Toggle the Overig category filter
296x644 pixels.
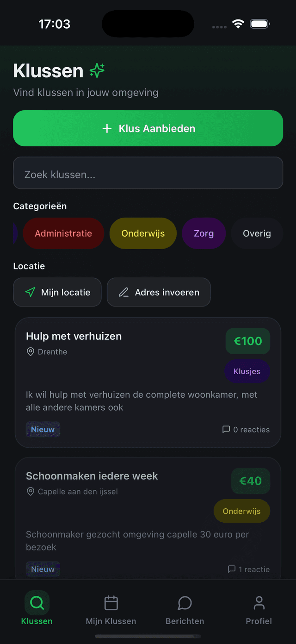click(256, 233)
